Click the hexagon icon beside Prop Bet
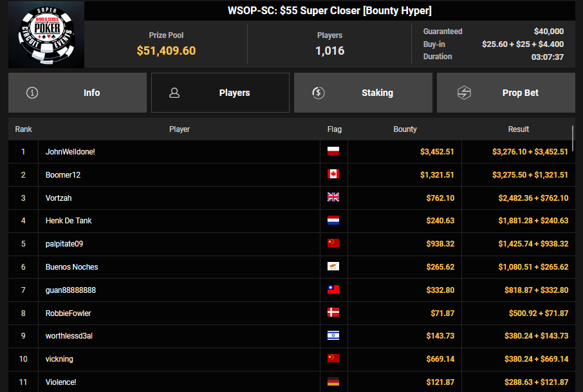The height and width of the screenshot is (392, 583). click(464, 93)
